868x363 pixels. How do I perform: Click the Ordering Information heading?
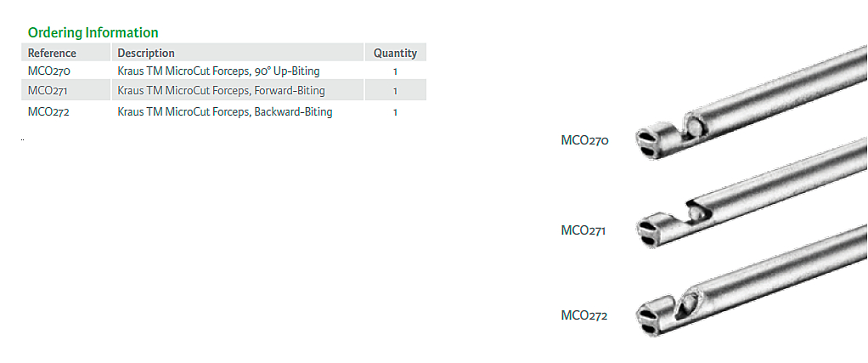pos(93,32)
